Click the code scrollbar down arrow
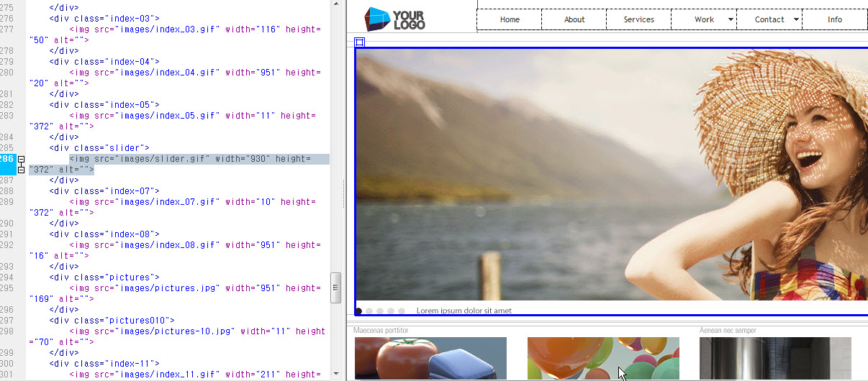The width and height of the screenshot is (868, 381). click(335, 375)
